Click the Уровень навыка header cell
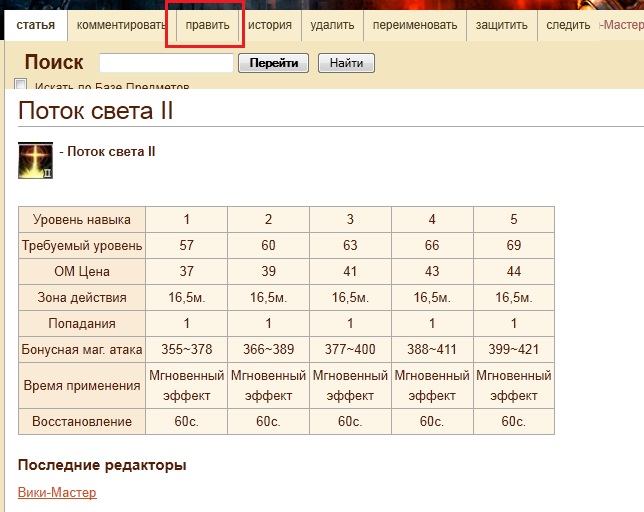Screen dimensions: 644x512 point(82,219)
